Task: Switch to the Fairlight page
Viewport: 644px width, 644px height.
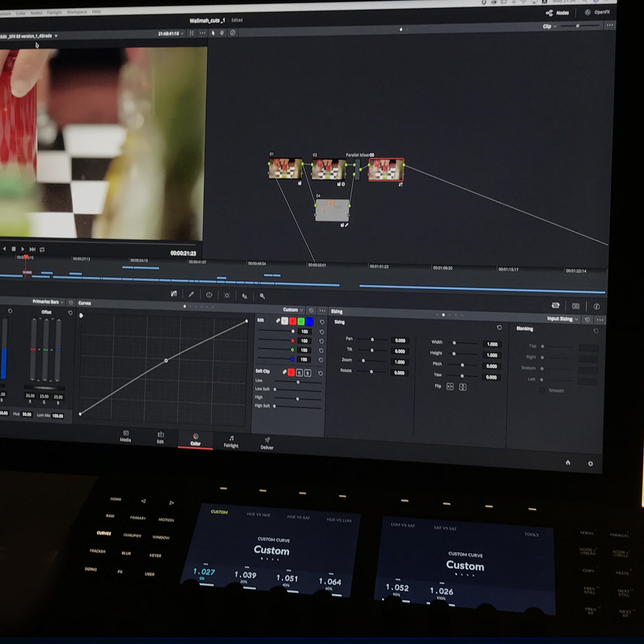Action: tap(231, 441)
